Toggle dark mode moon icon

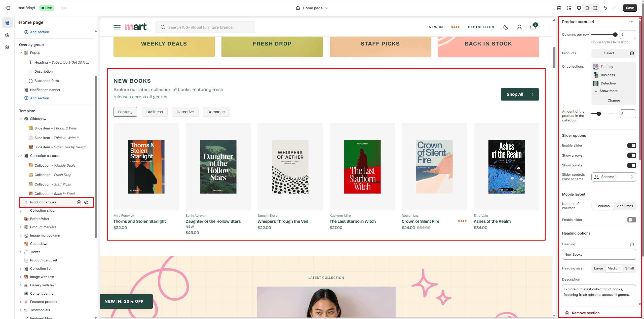[506, 27]
